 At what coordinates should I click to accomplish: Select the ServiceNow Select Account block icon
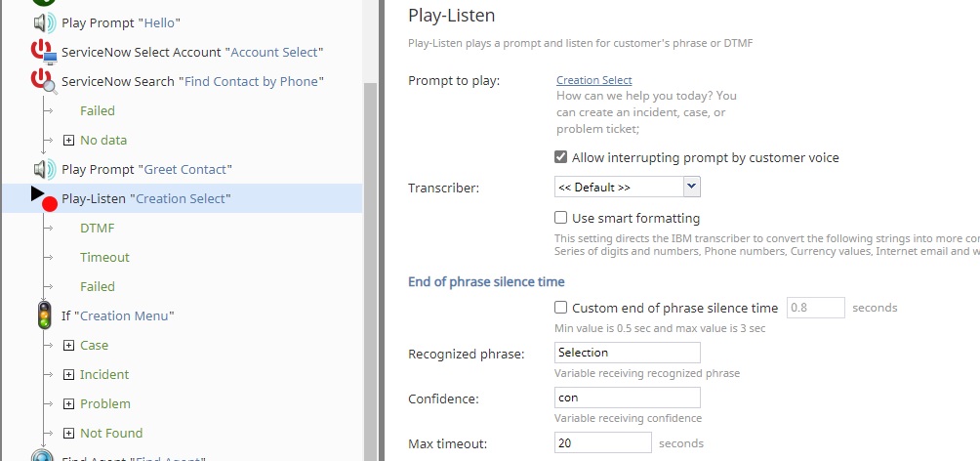[44, 53]
